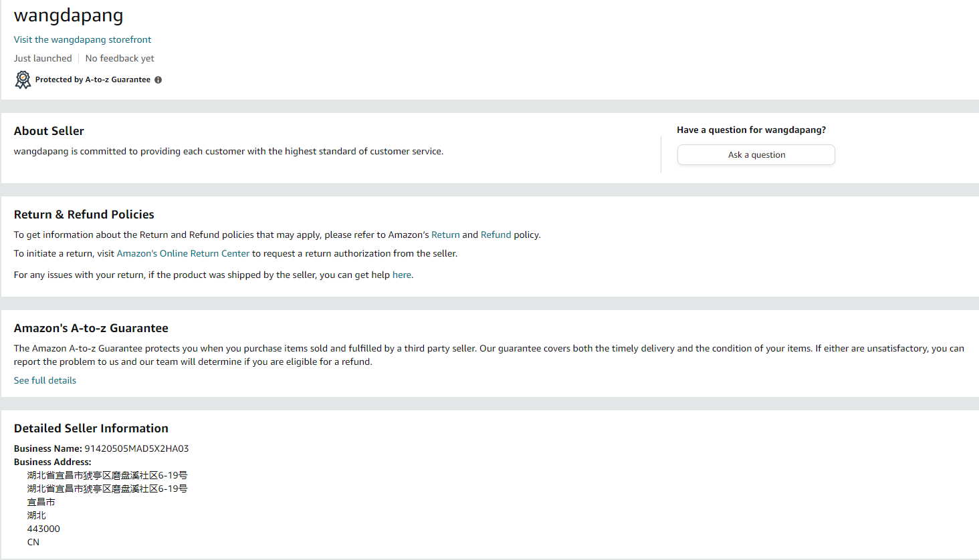Click the About Seller heading
The height and width of the screenshot is (560, 979).
[49, 131]
